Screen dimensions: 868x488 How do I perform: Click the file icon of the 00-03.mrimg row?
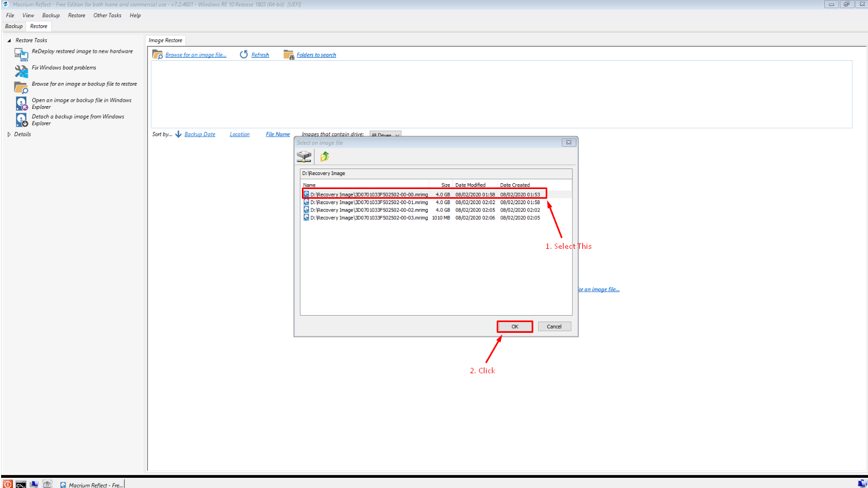point(306,218)
